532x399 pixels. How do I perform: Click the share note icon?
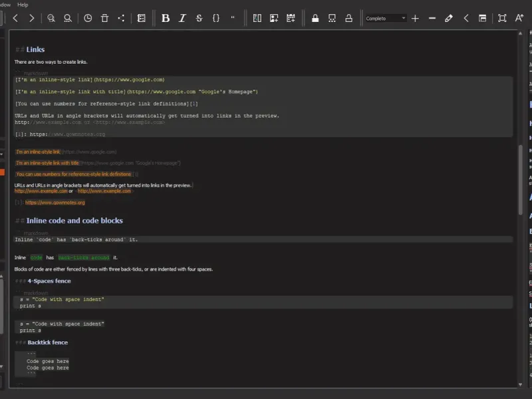click(121, 18)
